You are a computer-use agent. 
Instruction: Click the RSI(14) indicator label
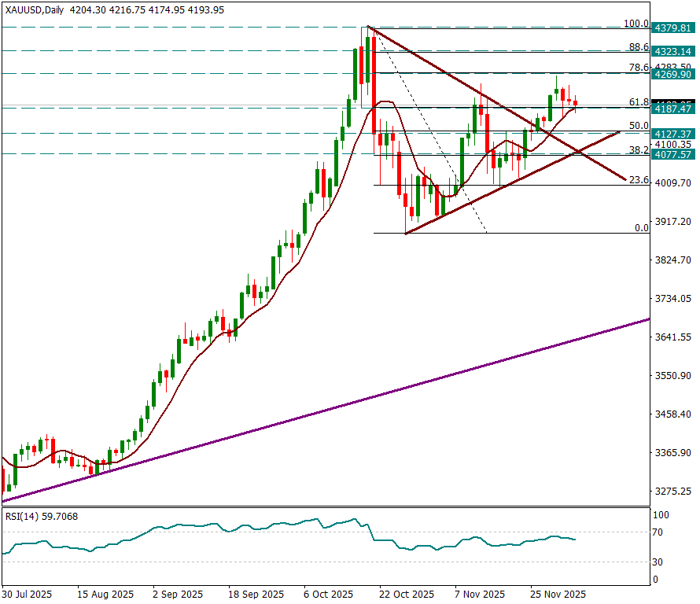coord(42,517)
